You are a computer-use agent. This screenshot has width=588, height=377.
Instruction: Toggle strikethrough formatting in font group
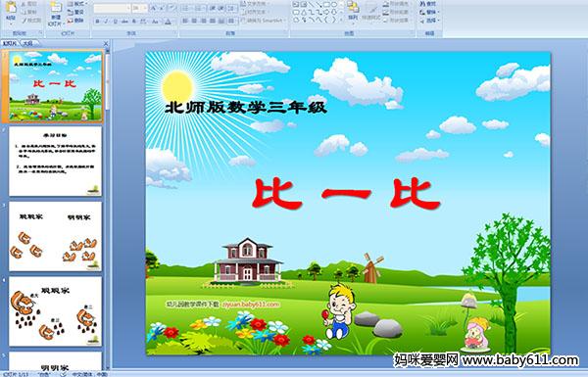click(x=124, y=22)
